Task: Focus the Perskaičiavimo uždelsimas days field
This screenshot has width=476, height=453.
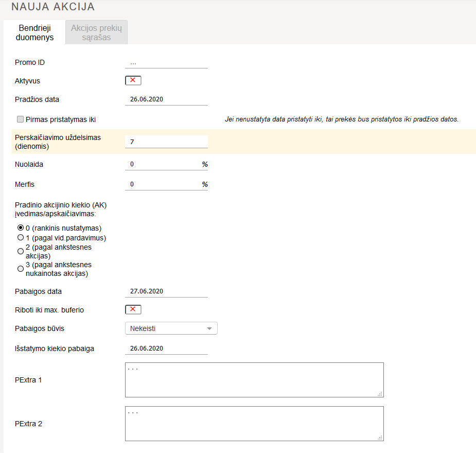Action: (x=166, y=142)
